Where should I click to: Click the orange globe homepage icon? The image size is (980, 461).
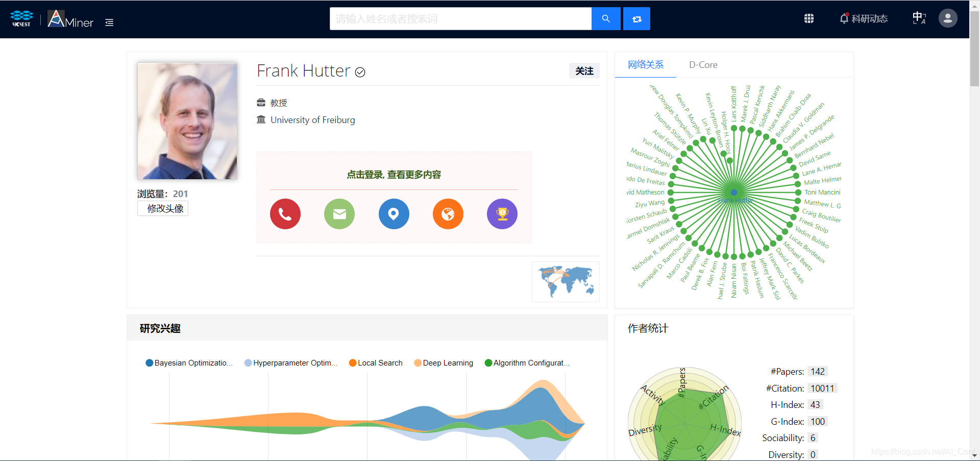point(448,214)
